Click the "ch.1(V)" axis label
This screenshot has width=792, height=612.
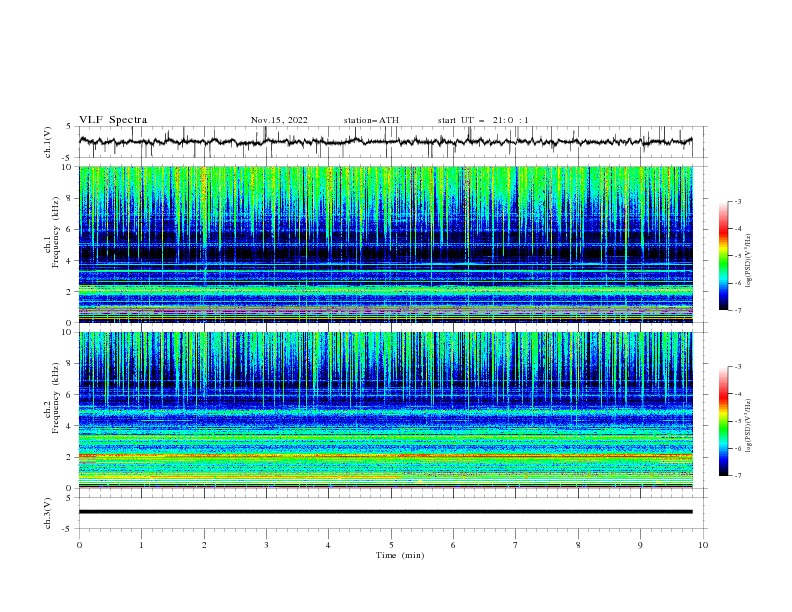point(48,142)
